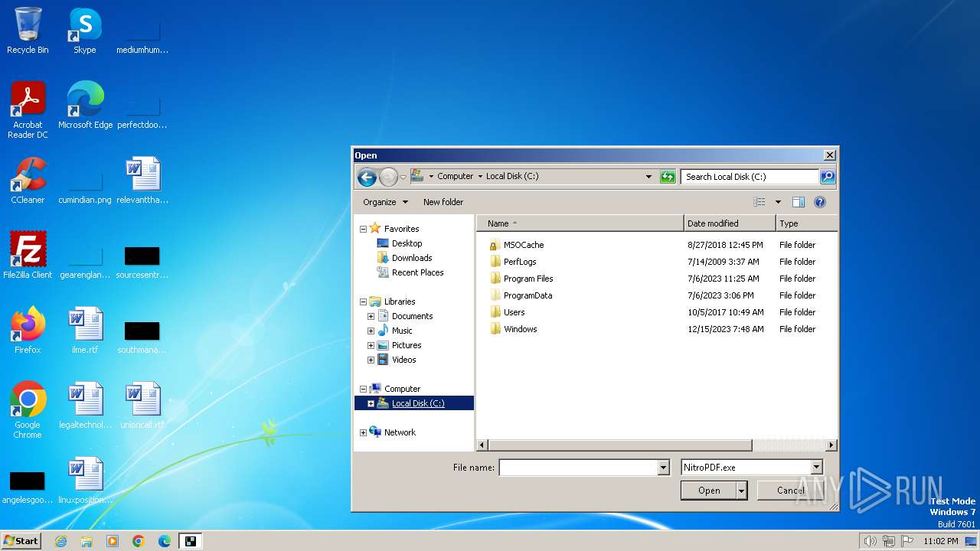980x551 pixels.
Task: Click Computer in the address breadcrumb
Action: click(x=455, y=176)
